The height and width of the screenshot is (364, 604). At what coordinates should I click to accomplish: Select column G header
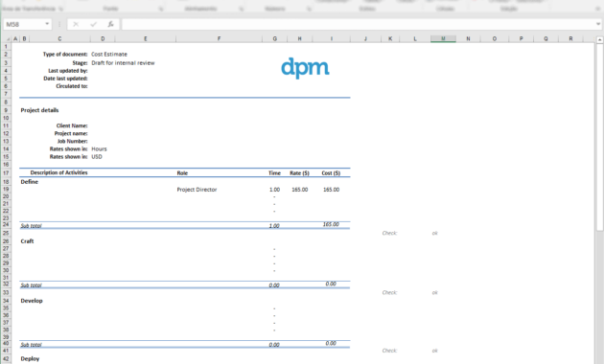274,39
